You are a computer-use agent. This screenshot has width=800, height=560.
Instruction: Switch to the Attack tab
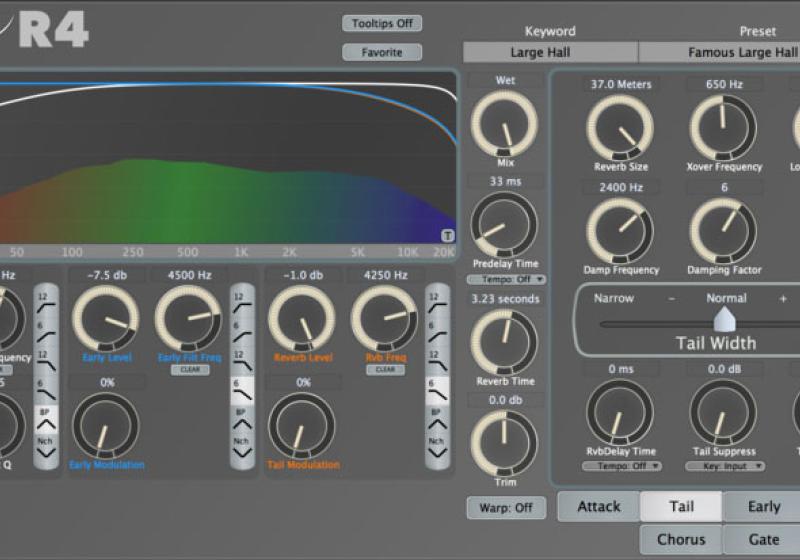(x=598, y=506)
